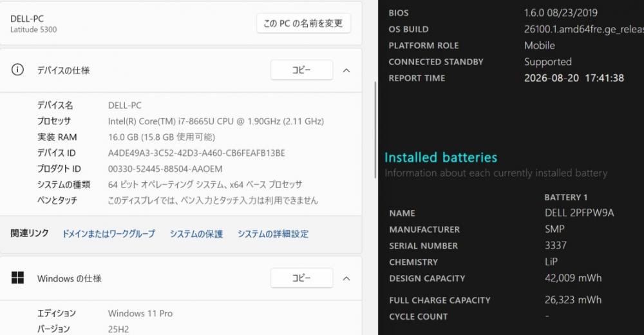644x335 pixels.
Task: Click the BATTERY 1 column header
Action: tap(566, 197)
